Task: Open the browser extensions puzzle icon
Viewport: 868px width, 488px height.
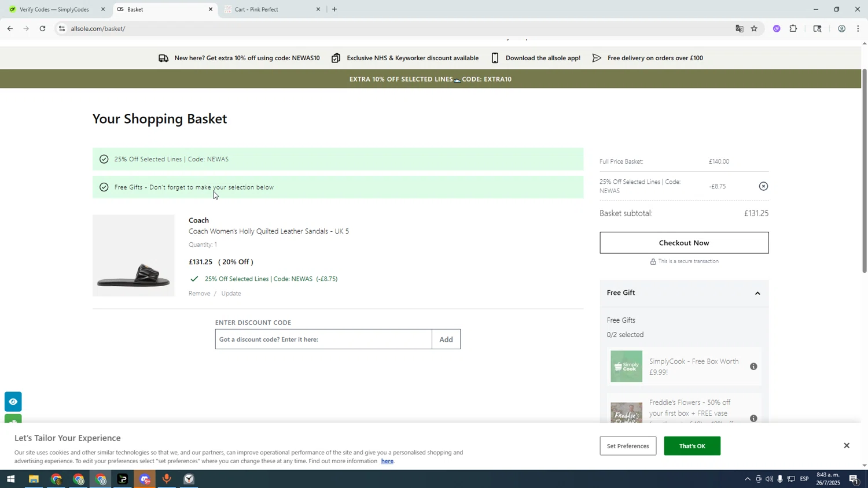Action: click(x=793, y=28)
